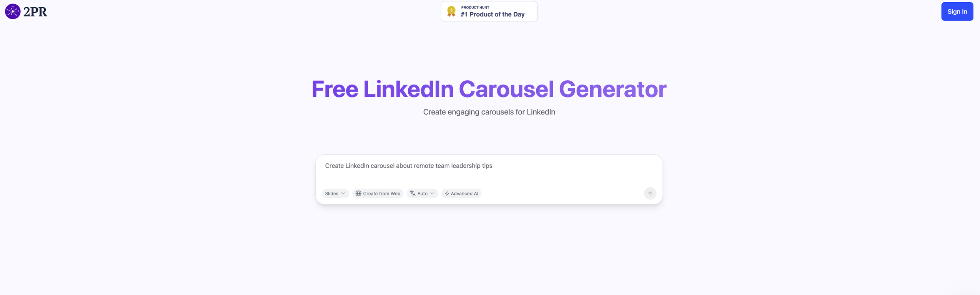Click the Create engaging carousels subtitle

(489, 112)
